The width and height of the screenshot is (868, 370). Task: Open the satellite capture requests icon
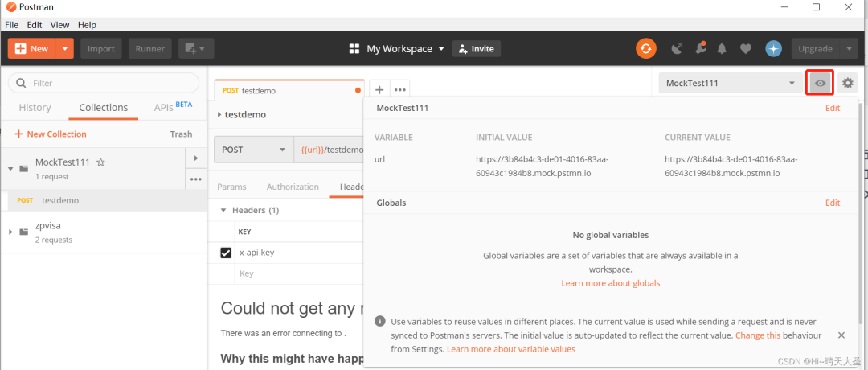pos(677,49)
